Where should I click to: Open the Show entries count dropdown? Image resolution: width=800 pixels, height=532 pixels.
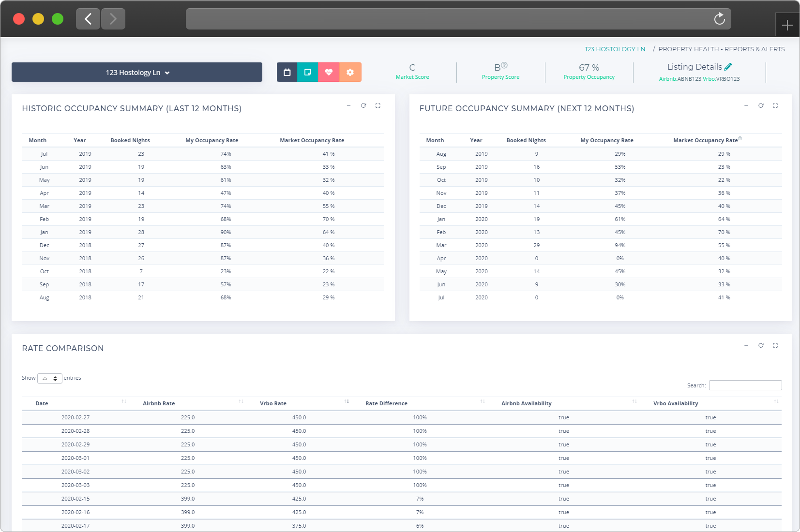50,378
